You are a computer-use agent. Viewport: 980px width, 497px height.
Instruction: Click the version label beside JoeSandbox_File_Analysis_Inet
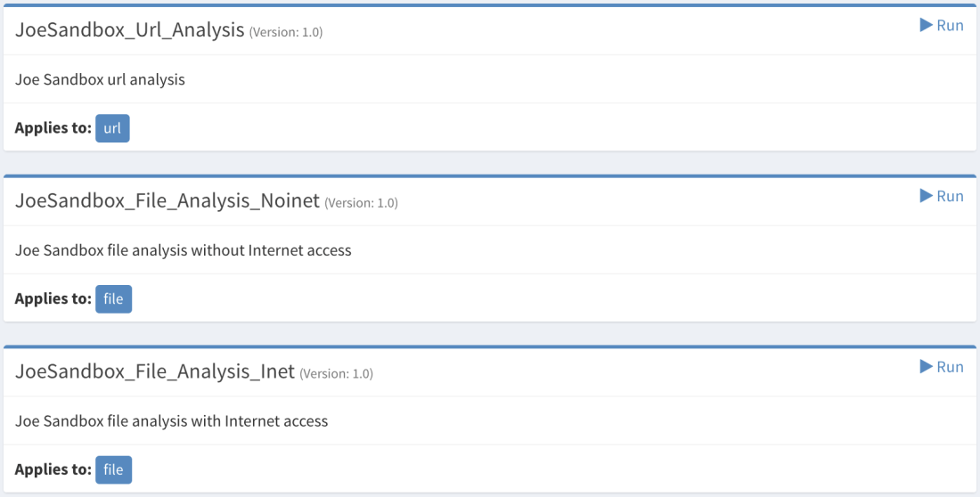click(x=335, y=374)
